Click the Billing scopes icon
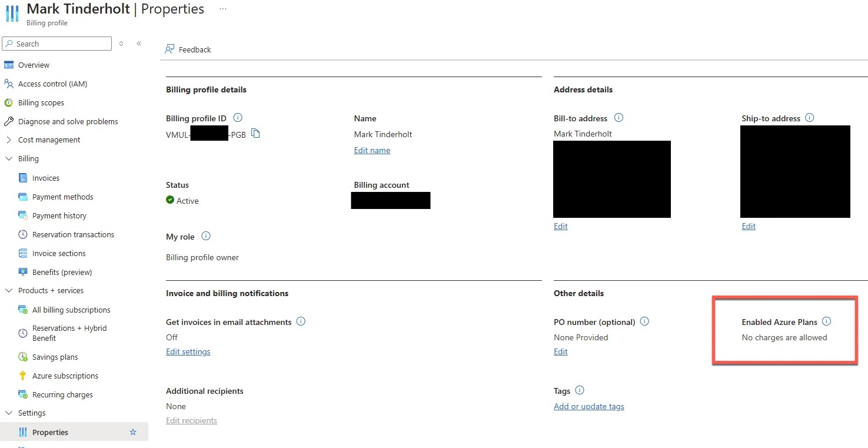The image size is (868, 448). [8, 102]
